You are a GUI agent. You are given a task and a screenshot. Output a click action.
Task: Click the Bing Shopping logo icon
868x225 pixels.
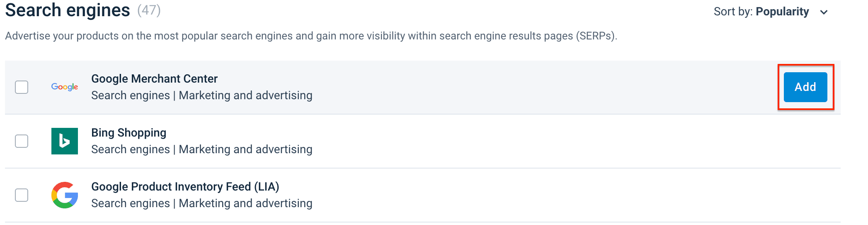tap(64, 141)
